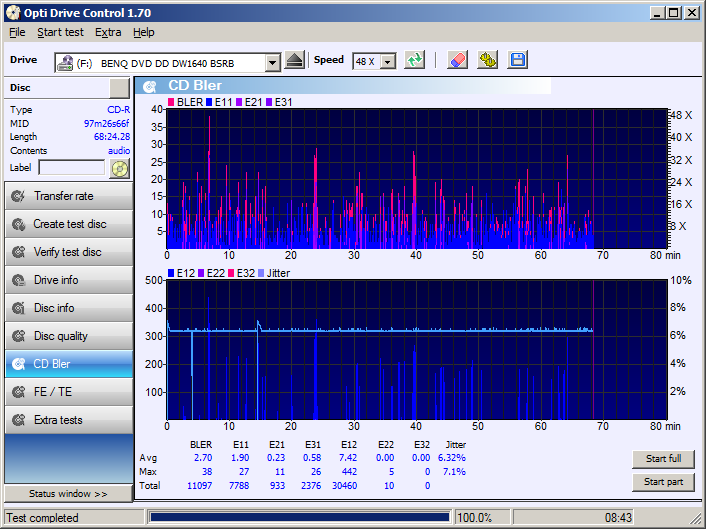The width and height of the screenshot is (706, 529).
Task: Click the E11 legend color swatch
Action: [x=209, y=103]
